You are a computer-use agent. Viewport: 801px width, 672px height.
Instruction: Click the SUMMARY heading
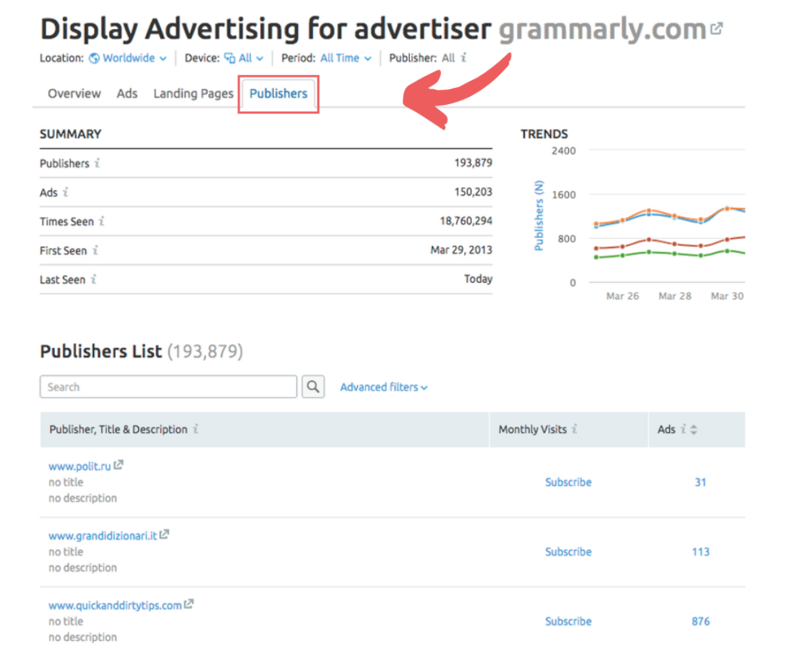(x=70, y=134)
